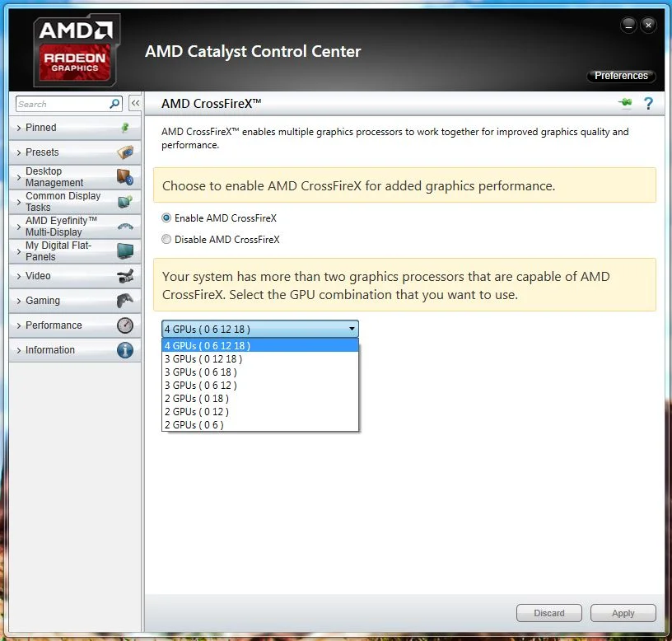Choose 3 GPUs ( 0 6 18 ) option

(260, 372)
